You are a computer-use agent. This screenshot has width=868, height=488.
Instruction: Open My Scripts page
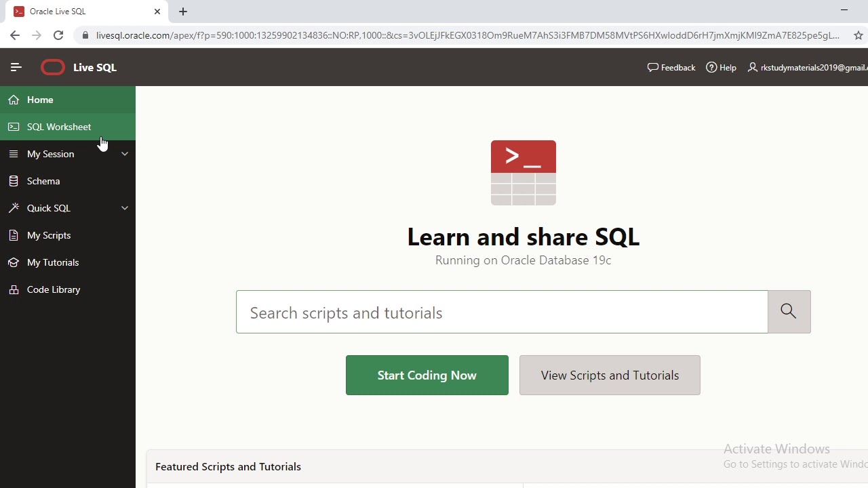[x=68, y=235]
